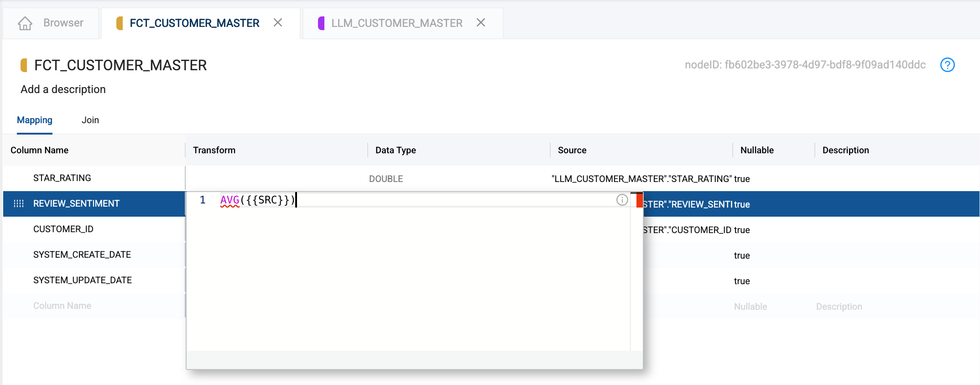
Task: Select the SYSTEM_CREATE_DATE column row
Action: pos(82,255)
